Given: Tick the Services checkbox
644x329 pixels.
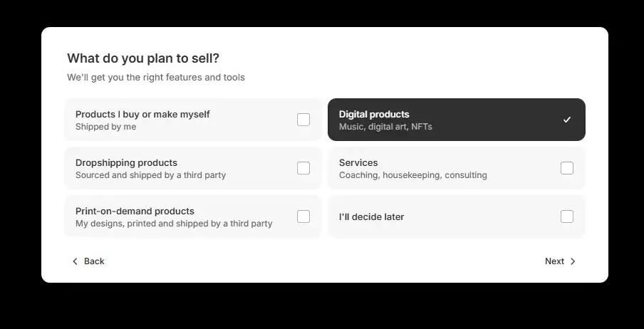Looking at the screenshot, I should 567,168.
